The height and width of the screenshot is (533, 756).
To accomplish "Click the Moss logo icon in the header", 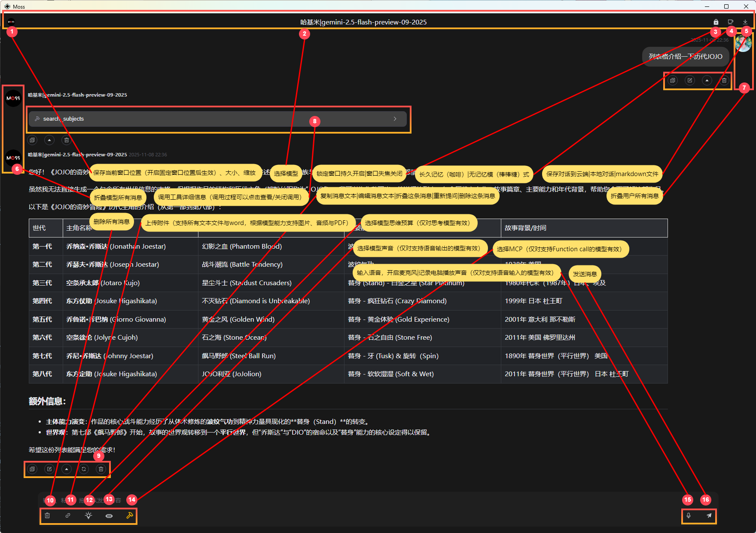I will (x=11, y=21).
